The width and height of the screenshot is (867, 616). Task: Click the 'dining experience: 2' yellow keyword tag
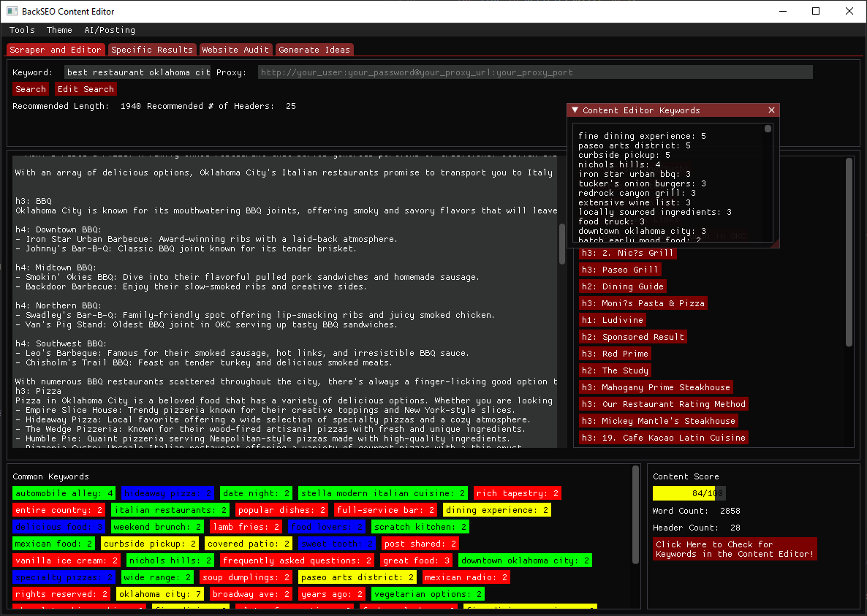[x=496, y=510]
